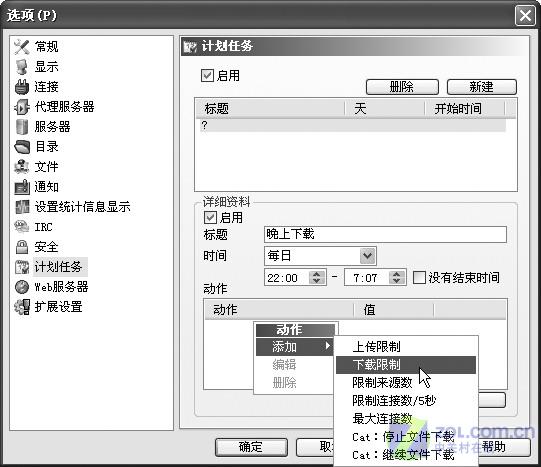Choose 限制连接数/5秒 from the submenu
This screenshot has height=467, width=541.
point(406,401)
